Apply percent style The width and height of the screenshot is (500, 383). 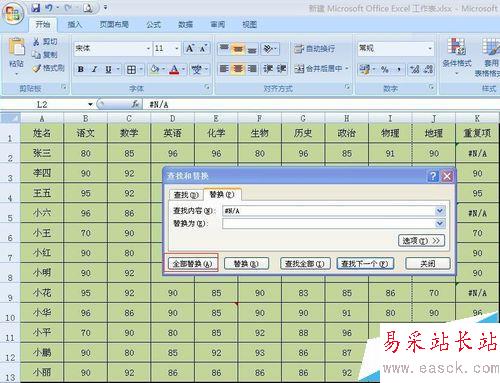pyautogui.click(x=385, y=69)
